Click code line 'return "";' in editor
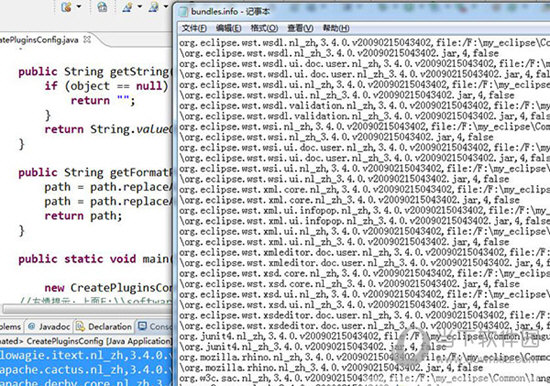The width and height of the screenshot is (550, 386). point(103,100)
